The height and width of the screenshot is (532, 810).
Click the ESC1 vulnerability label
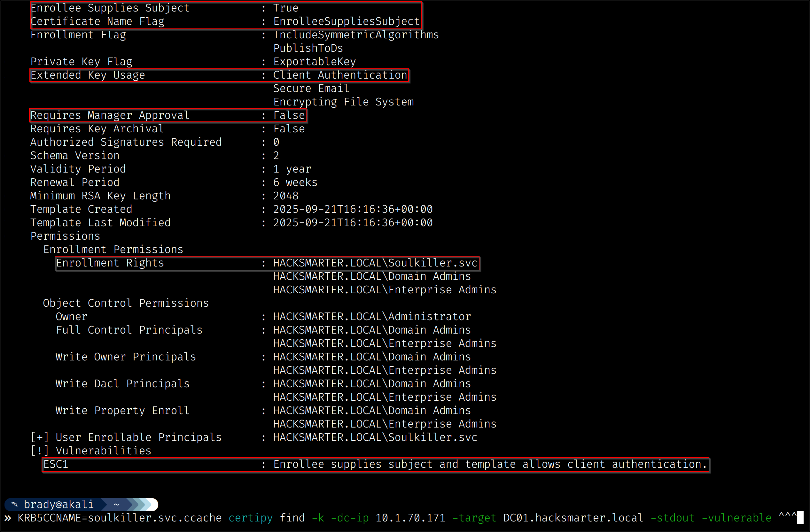click(56, 464)
